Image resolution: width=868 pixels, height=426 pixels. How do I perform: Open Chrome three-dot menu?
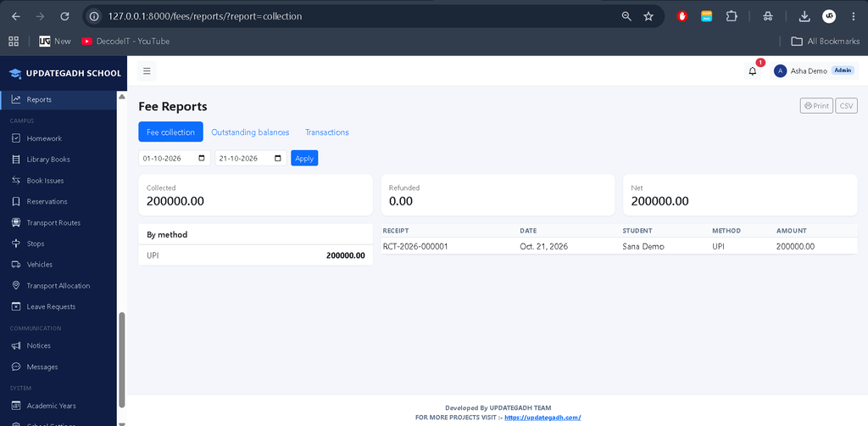(x=853, y=17)
